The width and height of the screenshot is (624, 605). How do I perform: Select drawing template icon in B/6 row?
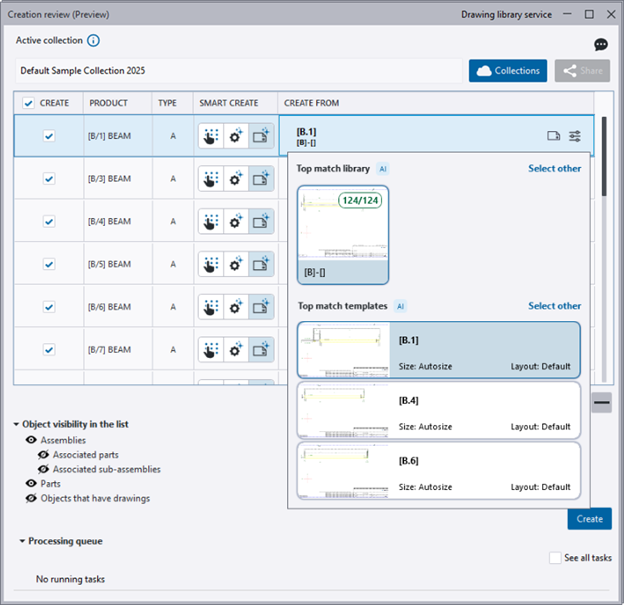pyautogui.click(x=261, y=307)
